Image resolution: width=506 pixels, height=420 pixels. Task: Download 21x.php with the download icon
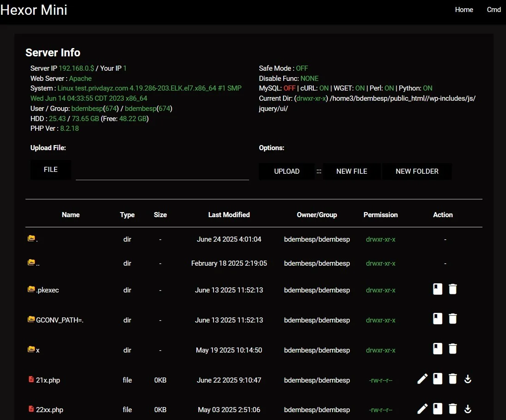[468, 378]
